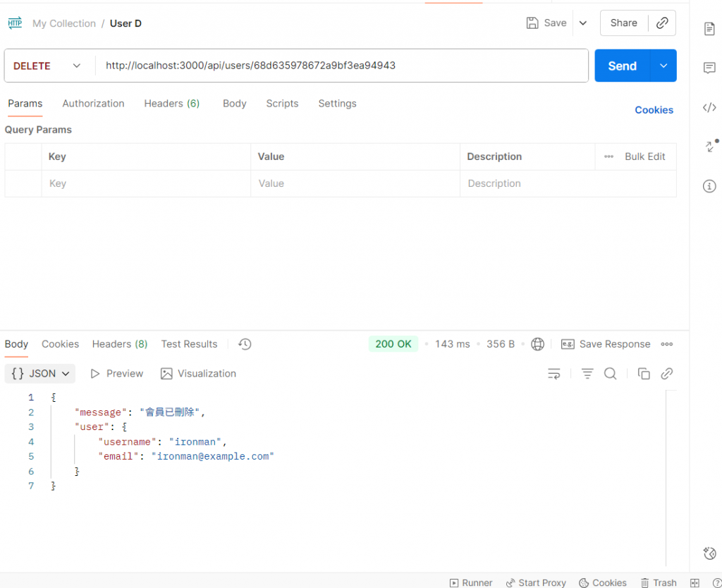Image resolution: width=722 pixels, height=588 pixels.
Task: Open the Settings tab
Action: [338, 104]
